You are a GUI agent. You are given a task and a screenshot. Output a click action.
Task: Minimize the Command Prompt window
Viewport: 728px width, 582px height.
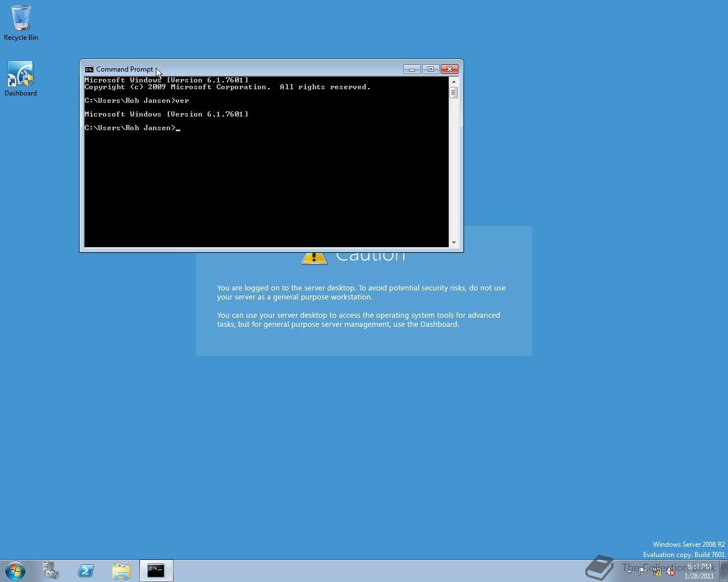click(x=412, y=69)
